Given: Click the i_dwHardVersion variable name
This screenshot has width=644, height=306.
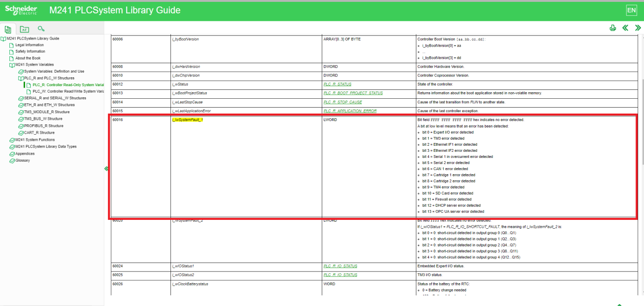Looking at the screenshot, I should [x=186, y=67].
